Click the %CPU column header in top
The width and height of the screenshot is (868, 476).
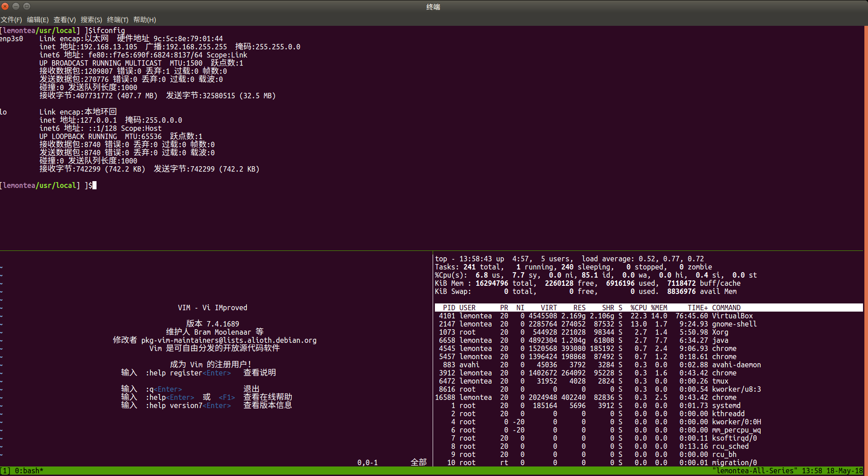pyautogui.click(x=638, y=308)
